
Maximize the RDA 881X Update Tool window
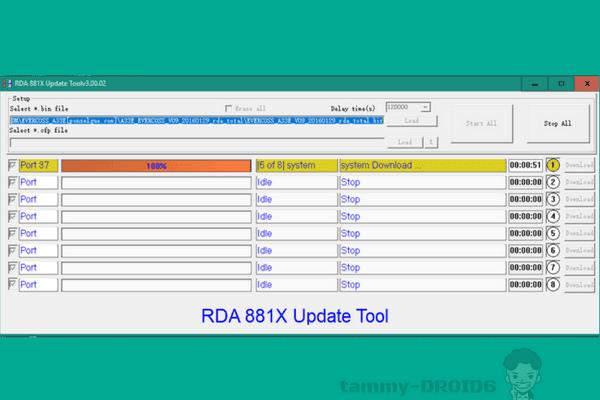coord(561,83)
